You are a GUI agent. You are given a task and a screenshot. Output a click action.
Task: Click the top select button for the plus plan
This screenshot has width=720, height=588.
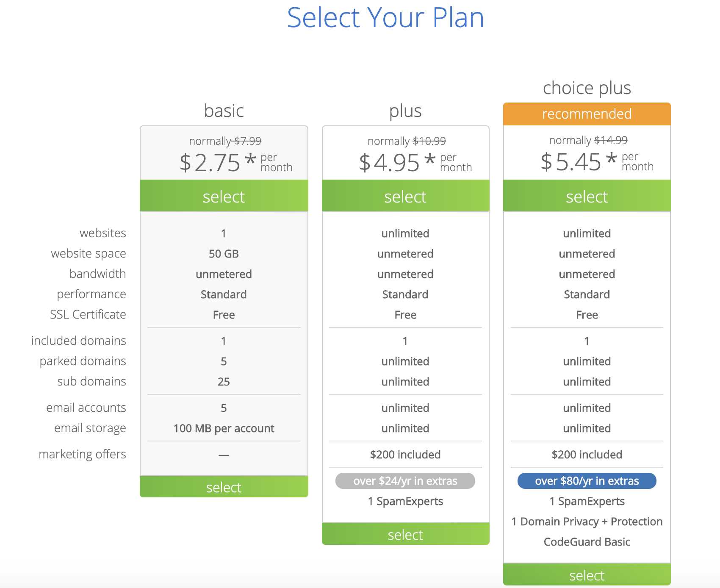coord(405,196)
